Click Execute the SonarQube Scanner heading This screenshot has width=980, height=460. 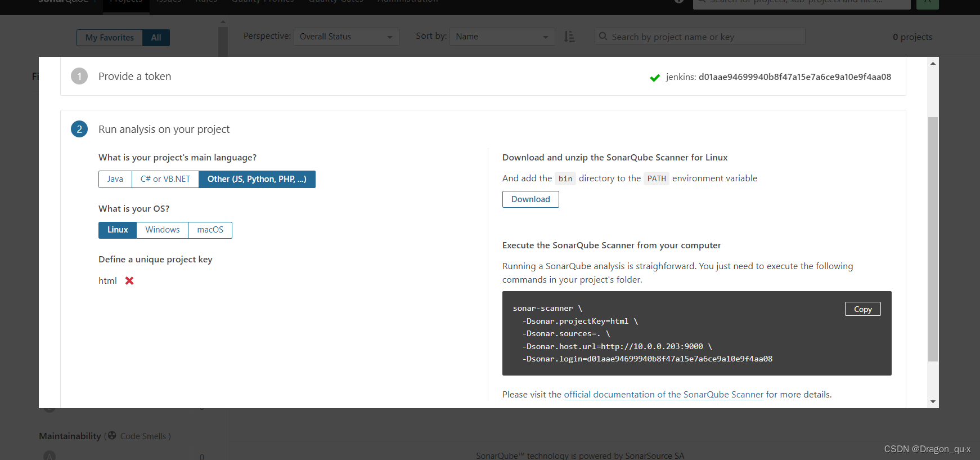tap(612, 245)
